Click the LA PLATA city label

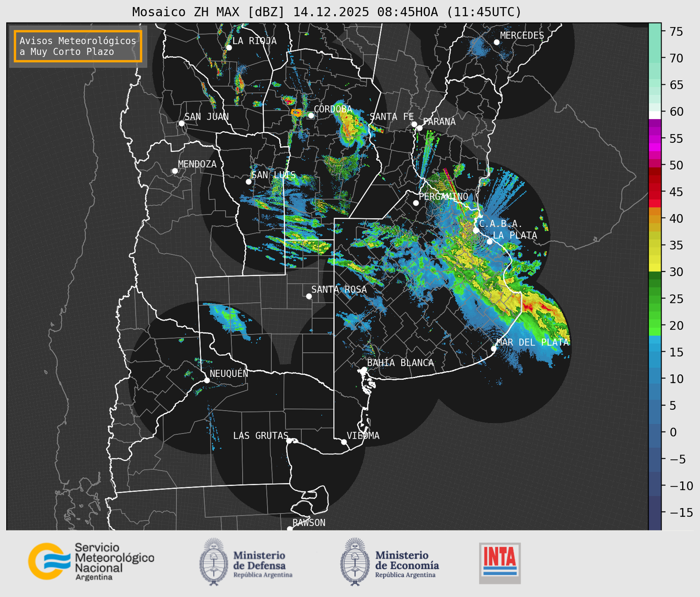(515, 235)
